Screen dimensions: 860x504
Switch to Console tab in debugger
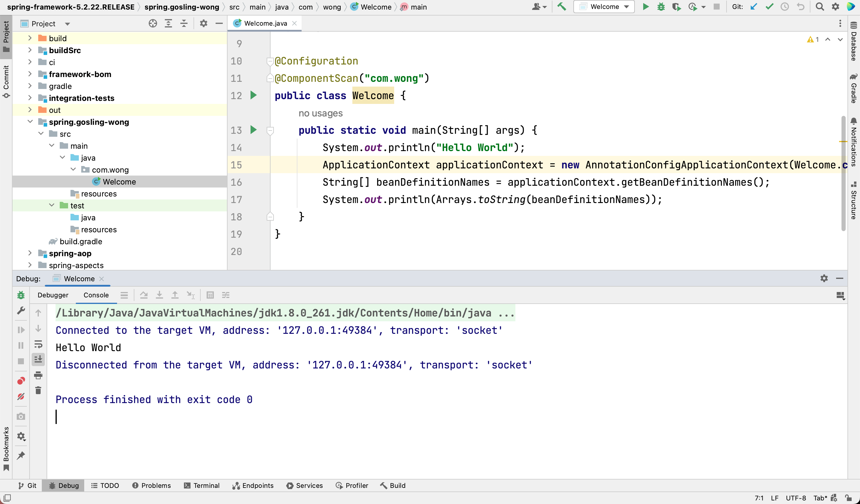click(96, 295)
